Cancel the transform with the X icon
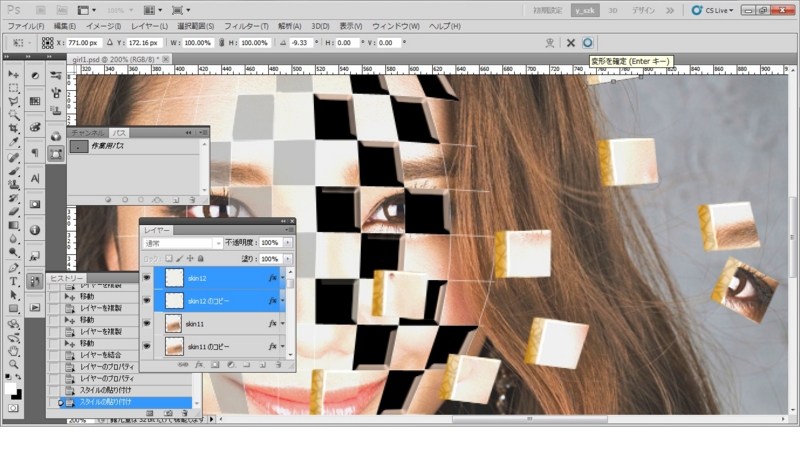 (571, 43)
